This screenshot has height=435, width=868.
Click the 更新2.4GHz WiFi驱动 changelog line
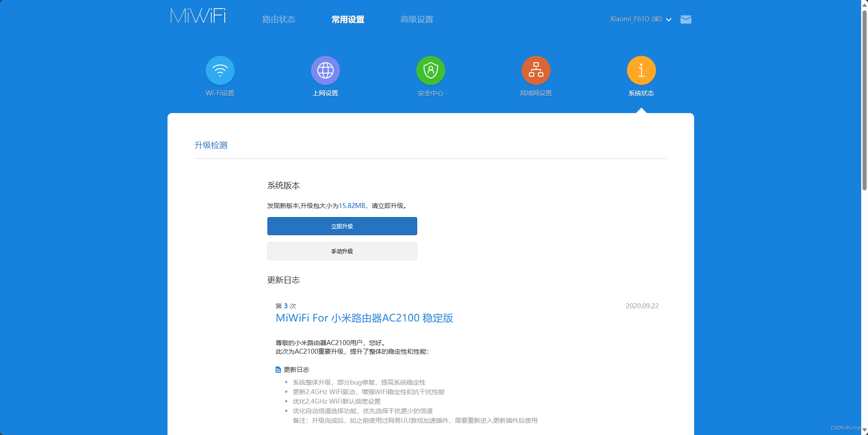point(369,392)
